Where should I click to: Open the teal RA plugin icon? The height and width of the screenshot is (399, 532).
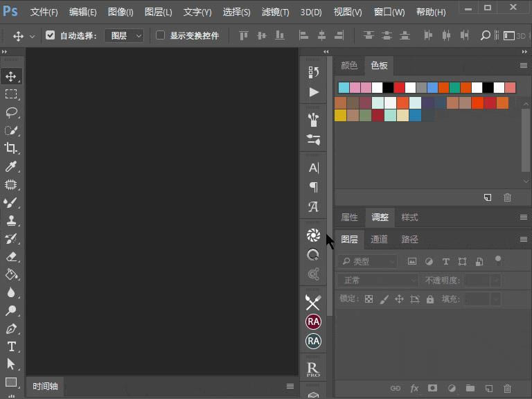click(x=313, y=341)
